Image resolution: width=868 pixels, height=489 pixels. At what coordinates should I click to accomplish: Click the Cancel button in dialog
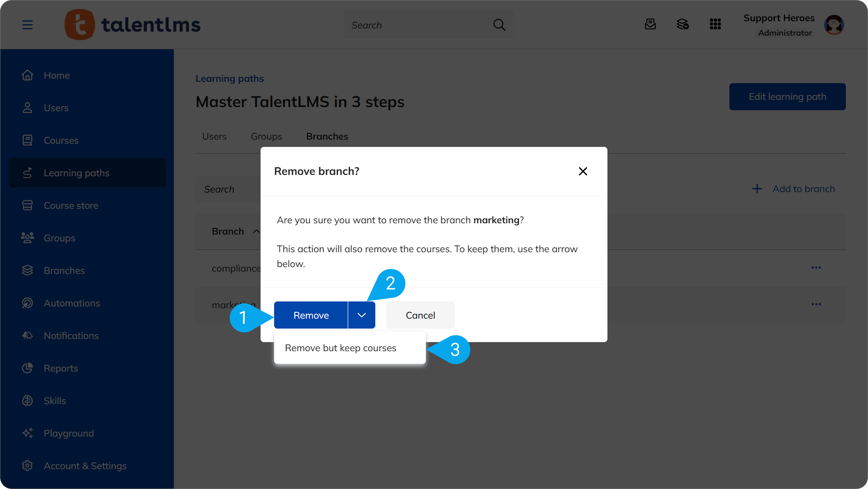pyautogui.click(x=420, y=315)
